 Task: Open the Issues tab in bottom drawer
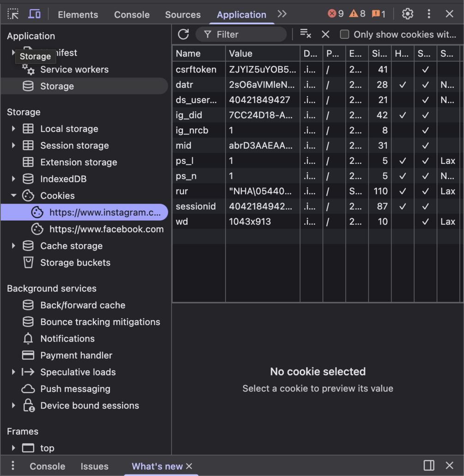click(x=95, y=466)
